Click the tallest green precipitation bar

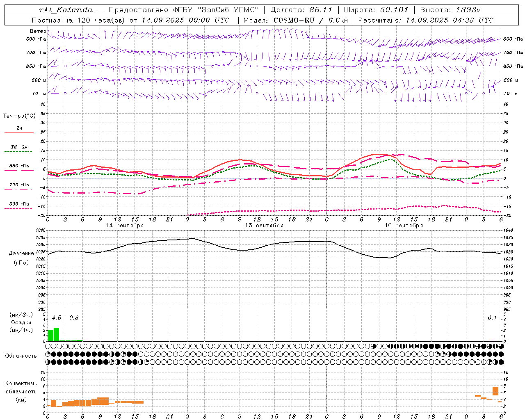(x=57, y=334)
